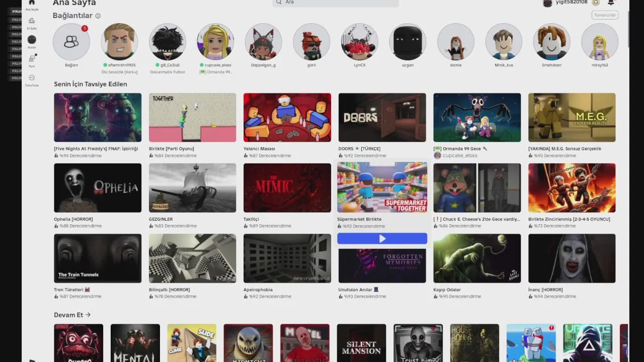Open the notifications bell icon
Screen dimensions: 644x362
point(611,3)
